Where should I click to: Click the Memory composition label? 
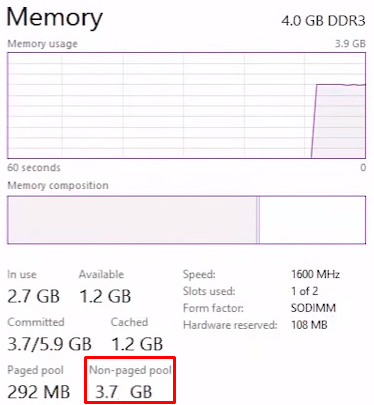click(x=58, y=185)
